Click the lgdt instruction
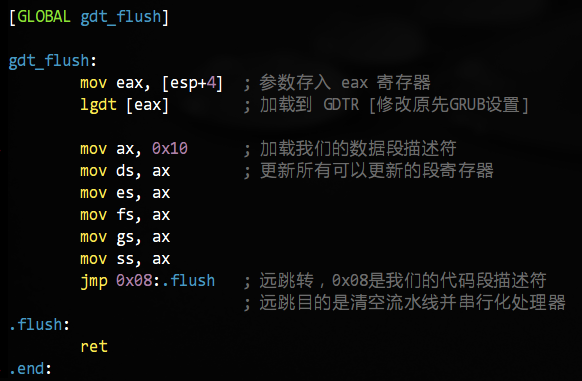This screenshot has height=381, width=582. (98, 105)
